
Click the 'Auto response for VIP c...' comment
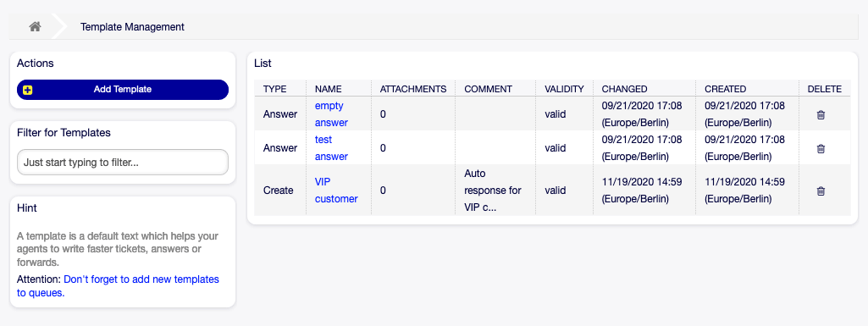pos(493,190)
